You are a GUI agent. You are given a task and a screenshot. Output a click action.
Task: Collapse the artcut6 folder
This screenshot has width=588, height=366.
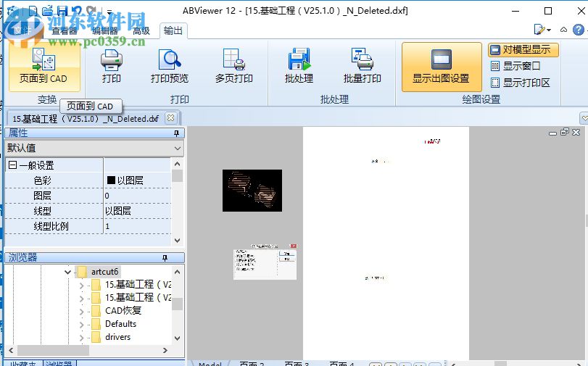click(x=67, y=272)
